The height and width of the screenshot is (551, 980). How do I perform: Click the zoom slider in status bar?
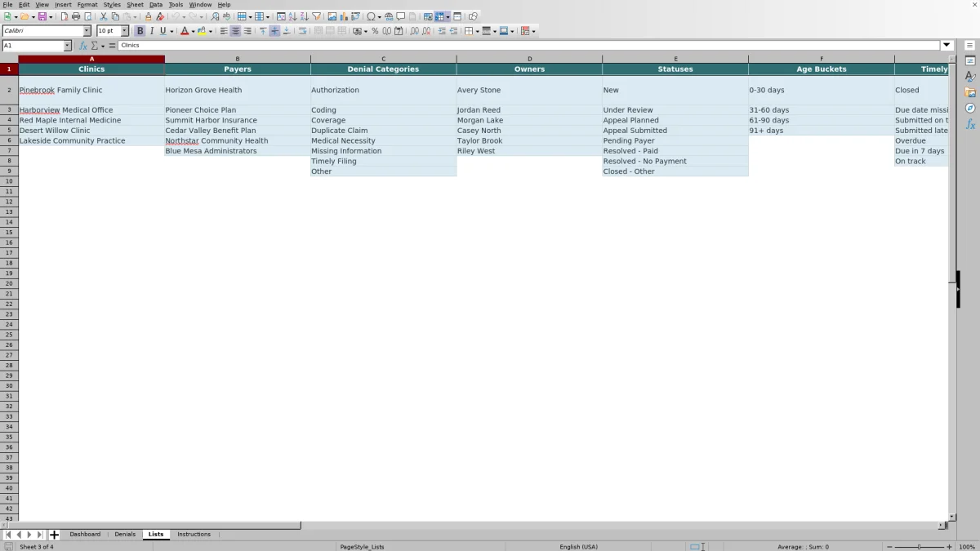point(919,547)
